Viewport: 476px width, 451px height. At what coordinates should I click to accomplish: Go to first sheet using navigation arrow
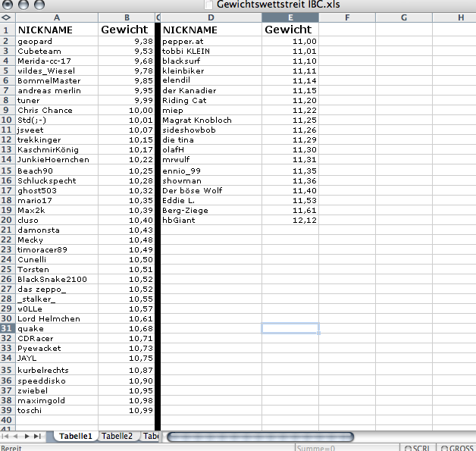7,437
